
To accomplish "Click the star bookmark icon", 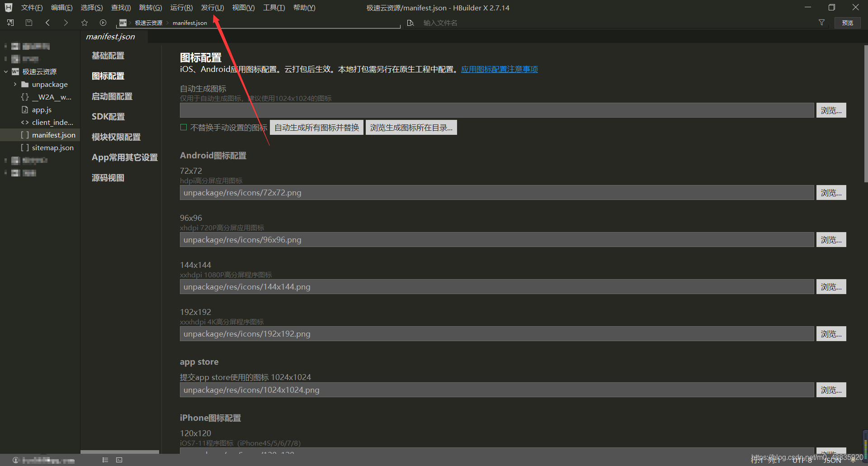I will [x=85, y=23].
